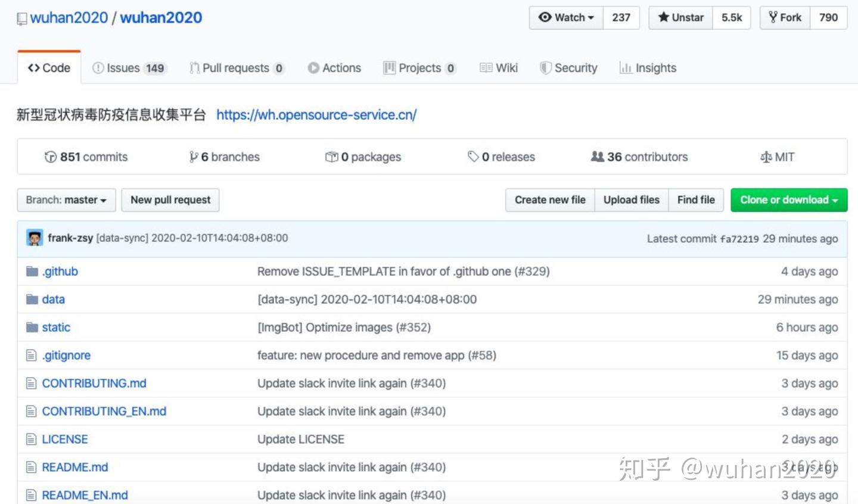Open the Actions tab
This screenshot has height=504, width=858.
point(334,68)
